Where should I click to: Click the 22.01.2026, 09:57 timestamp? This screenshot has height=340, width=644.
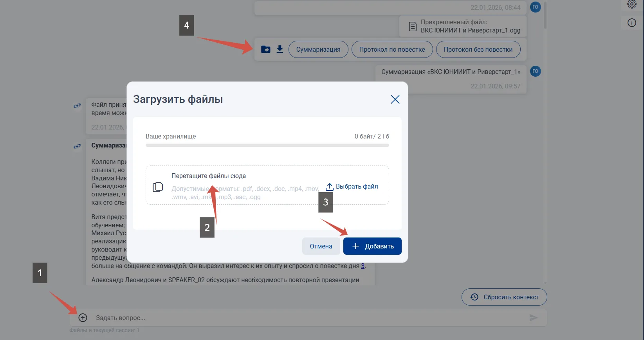click(495, 86)
